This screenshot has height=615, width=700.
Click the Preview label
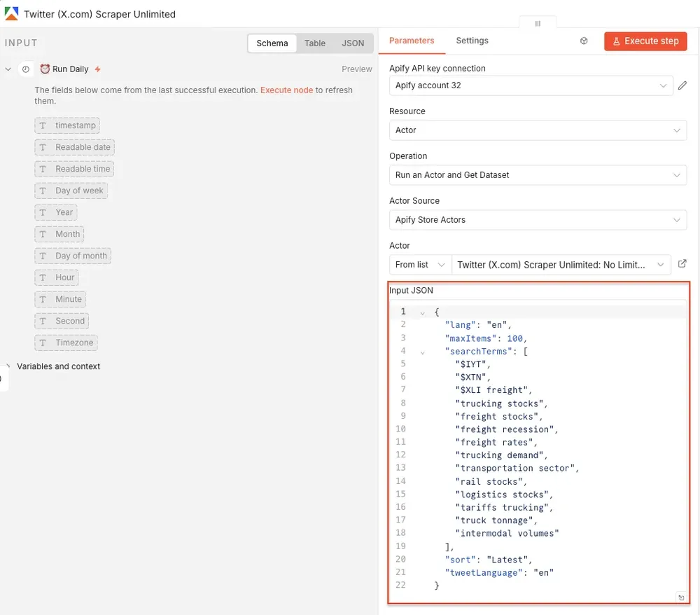pyautogui.click(x=357, y=69)
